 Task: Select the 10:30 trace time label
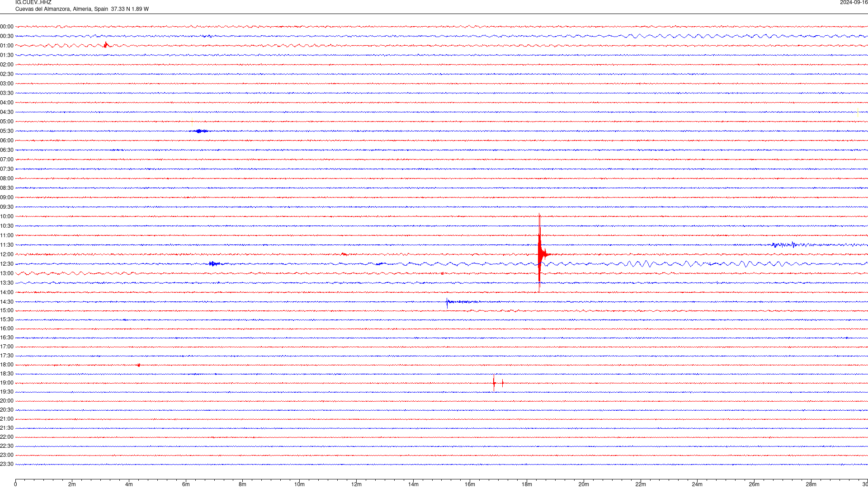pyautogui.click(x=7, y=226)
